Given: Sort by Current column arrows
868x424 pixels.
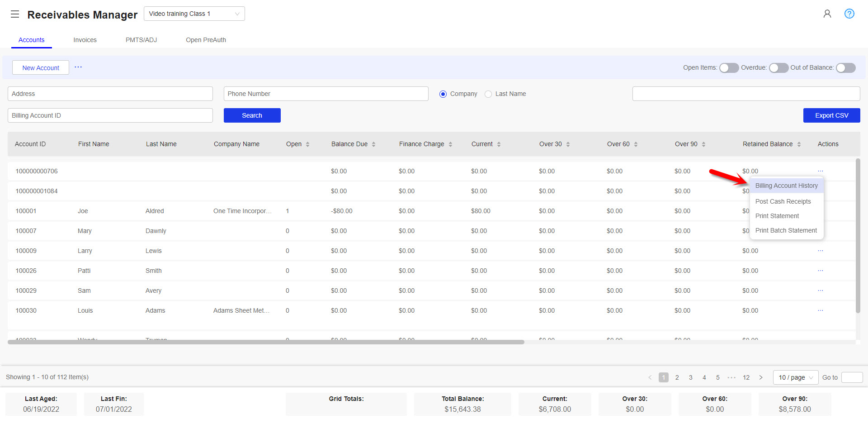Looking at the screenshot, I should tap(499, 144).
